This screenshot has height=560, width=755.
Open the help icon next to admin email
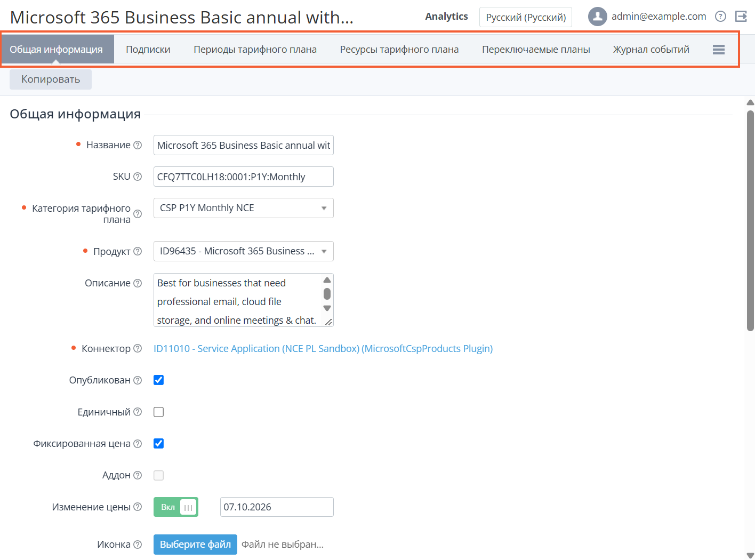(x=720, y=17)
